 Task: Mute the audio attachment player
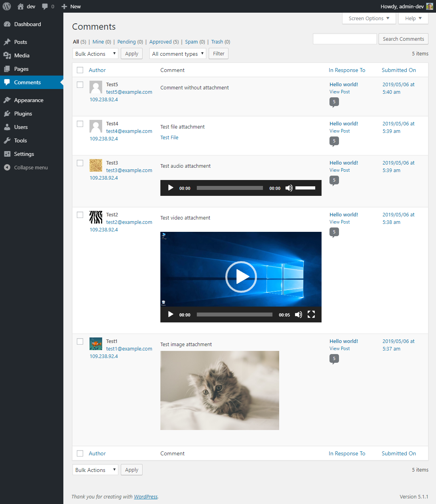289,188
